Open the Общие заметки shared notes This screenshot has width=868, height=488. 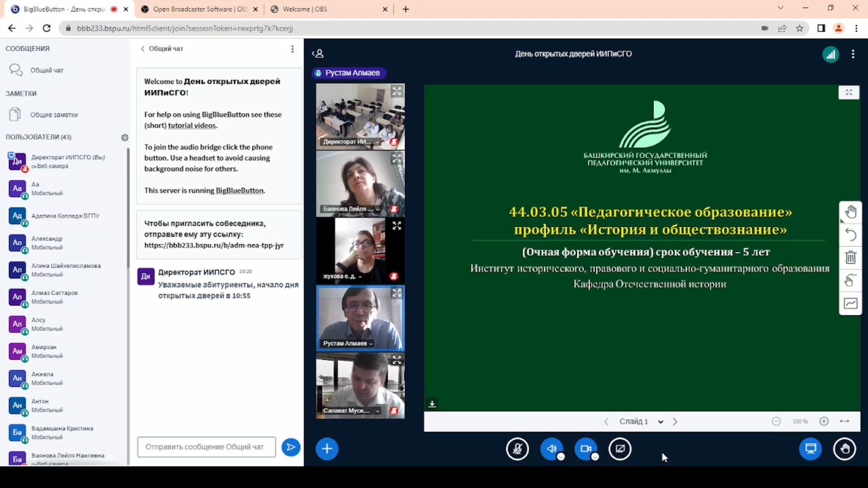point(54,115)
